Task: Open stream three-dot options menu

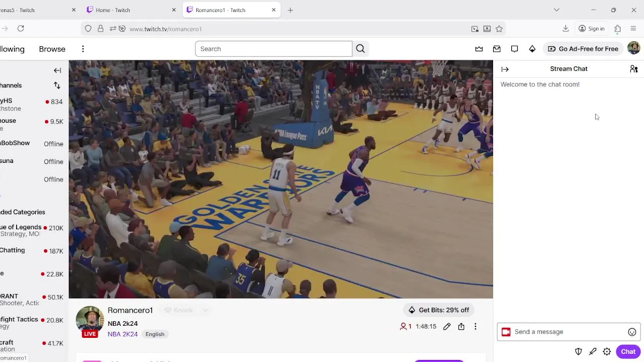Action: pyautogui.click(x=475, y=326)
